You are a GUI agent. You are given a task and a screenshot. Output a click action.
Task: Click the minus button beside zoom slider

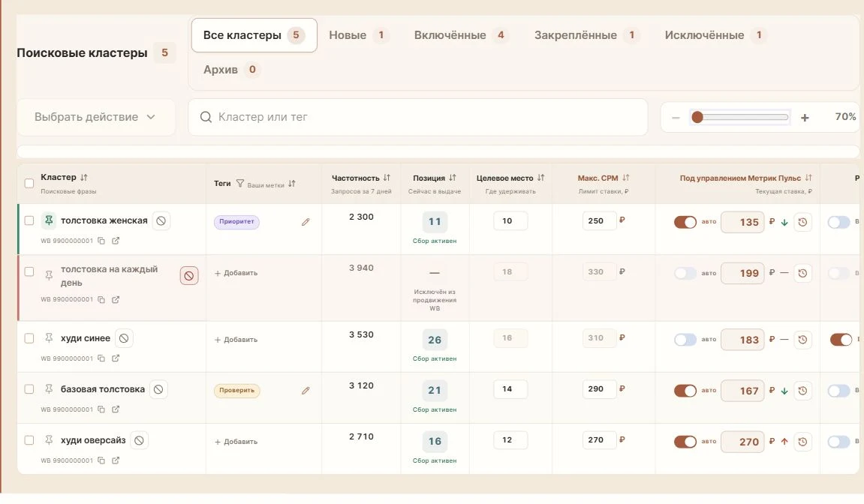click(676, 117)
